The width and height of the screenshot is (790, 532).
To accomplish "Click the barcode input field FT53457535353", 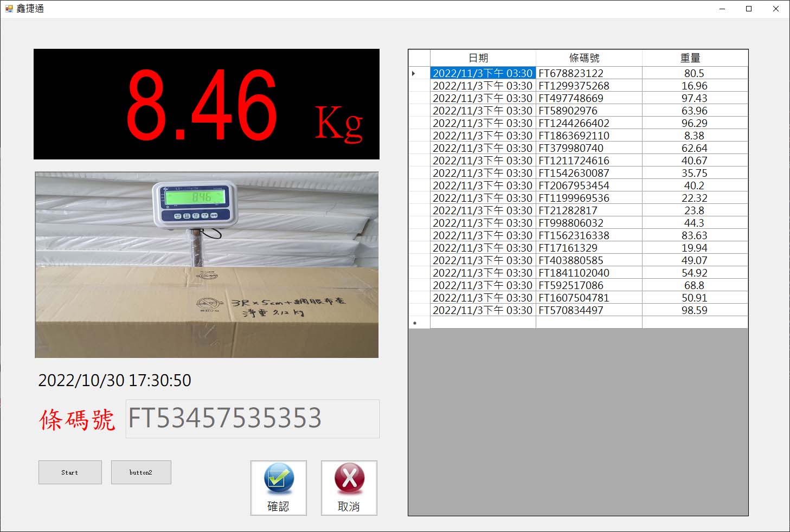I will point(252,419).
